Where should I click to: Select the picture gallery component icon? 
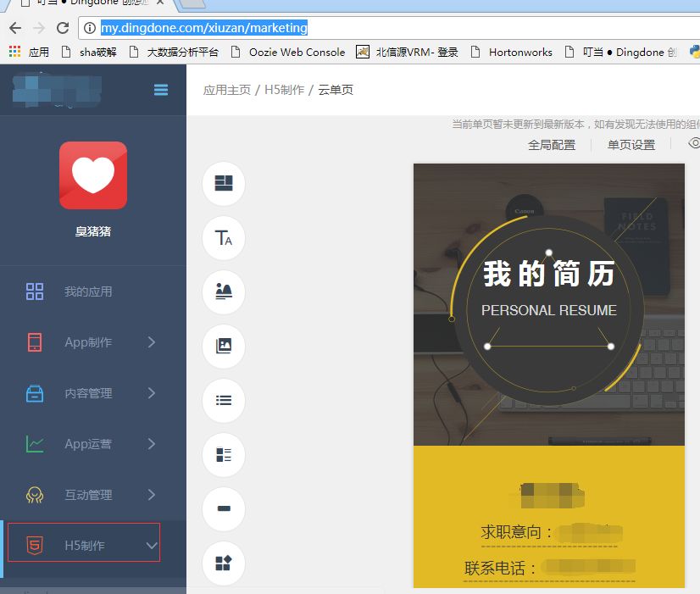click(x=223, y=347)
